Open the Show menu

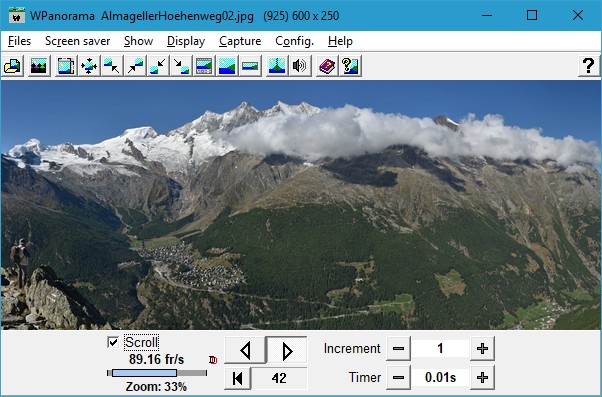coord(139,41)
